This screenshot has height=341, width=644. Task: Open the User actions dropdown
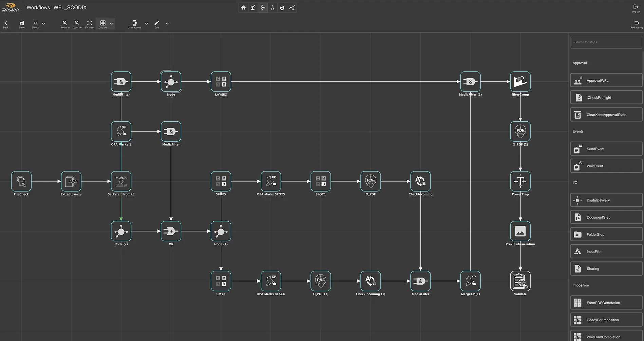click(x=146, y=24)
